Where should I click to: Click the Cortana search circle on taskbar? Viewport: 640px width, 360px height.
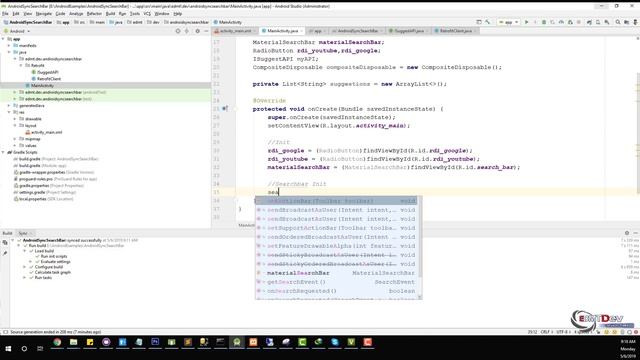pos(24,348)
